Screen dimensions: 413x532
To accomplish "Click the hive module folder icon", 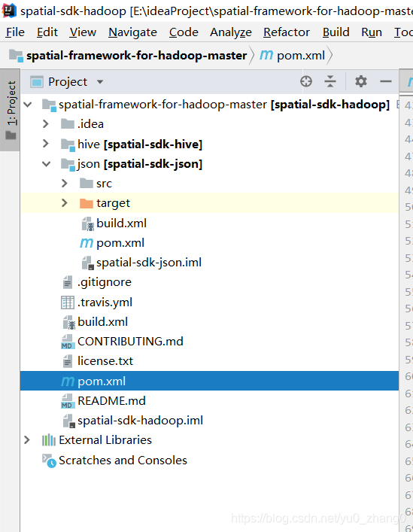I will pos(68,145).
